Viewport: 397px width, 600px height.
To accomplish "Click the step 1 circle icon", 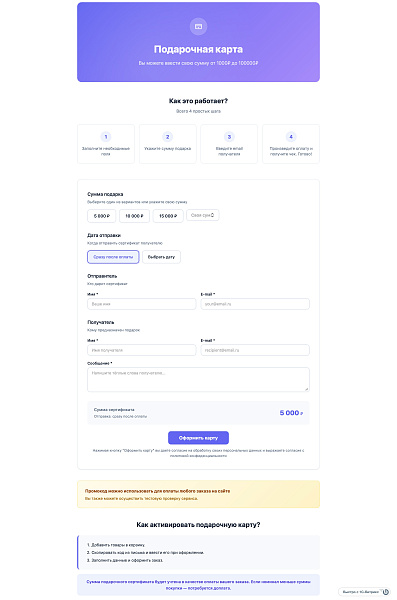I will (106, 137).
